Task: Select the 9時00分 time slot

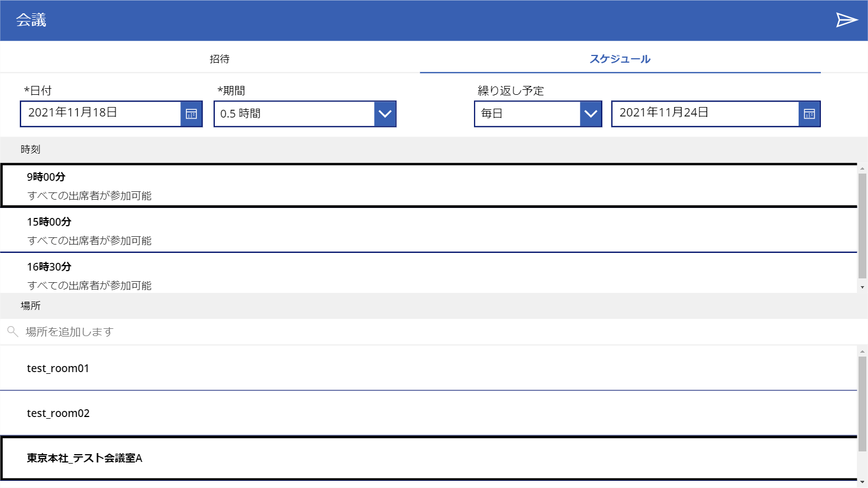Action: tap(428, 185)
